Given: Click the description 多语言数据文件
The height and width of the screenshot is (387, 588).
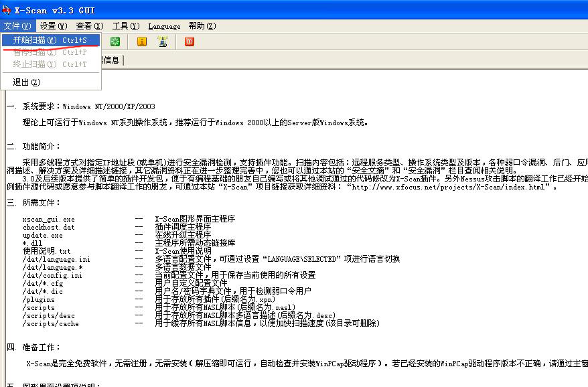Looking at the screenshot, I should [x=183, y=267].
